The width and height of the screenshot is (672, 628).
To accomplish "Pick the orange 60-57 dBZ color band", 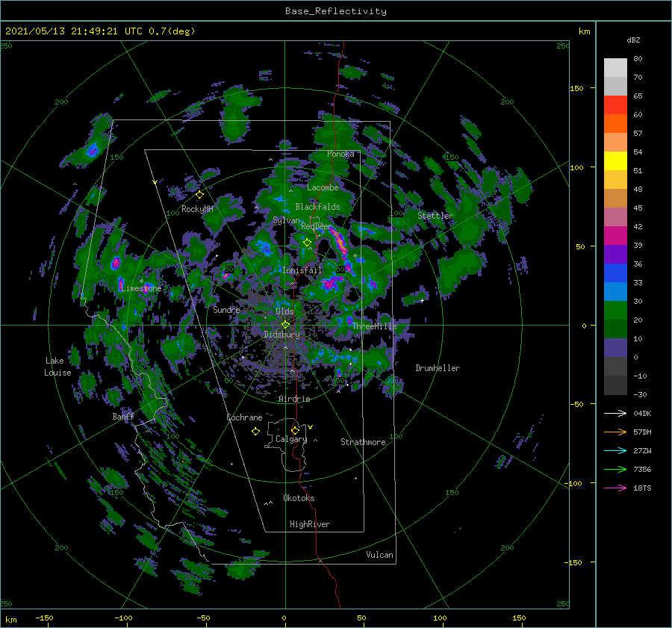I will point(615,124).
